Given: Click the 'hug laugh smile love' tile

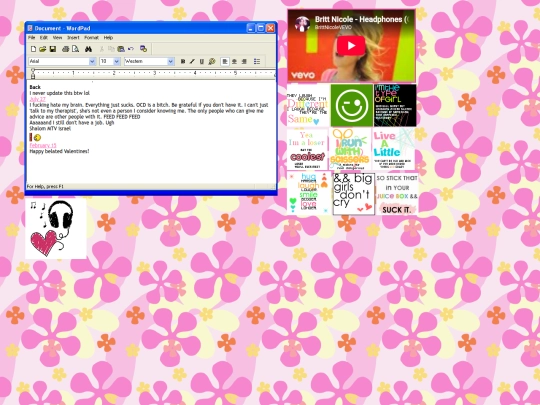Looking at the screenshot, I should coord(309,193).
